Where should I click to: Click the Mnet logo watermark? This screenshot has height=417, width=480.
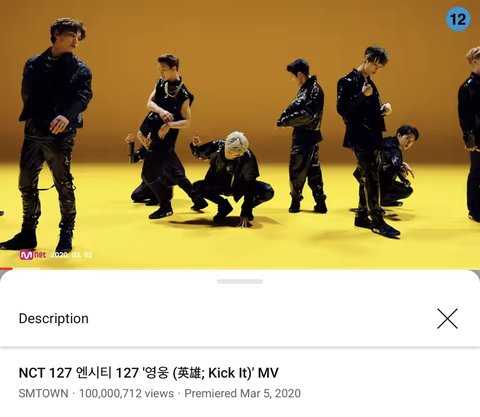click(33, 255)
